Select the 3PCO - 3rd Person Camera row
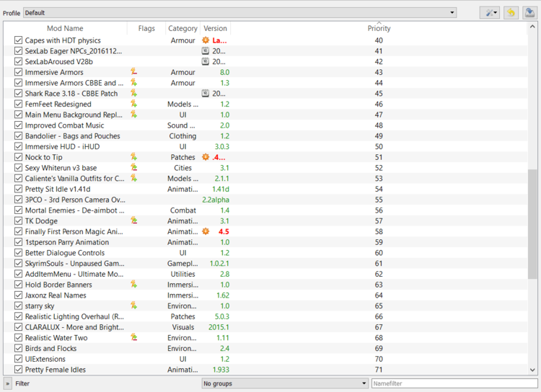The width and height of the screenshot is (541, 392). (x=265, y=200)
